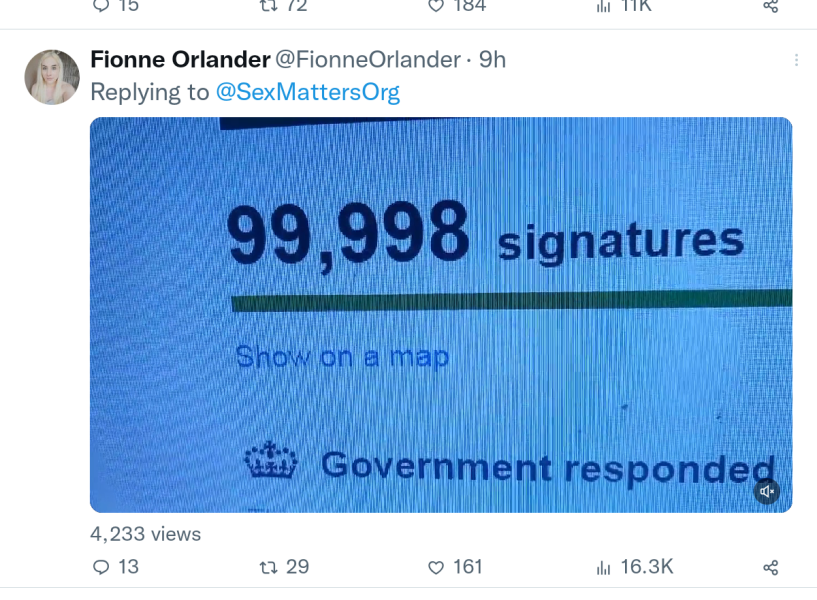Select the retweet icon on the top tweet
Screen dimensions: 817x600
pyautogui.click(x=267, y=7)
